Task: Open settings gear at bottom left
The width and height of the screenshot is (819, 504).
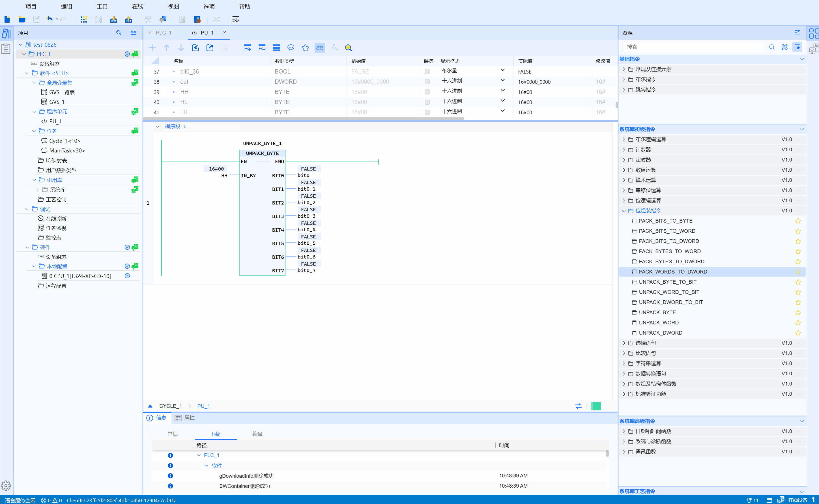Action: click(x=6, y=485)
